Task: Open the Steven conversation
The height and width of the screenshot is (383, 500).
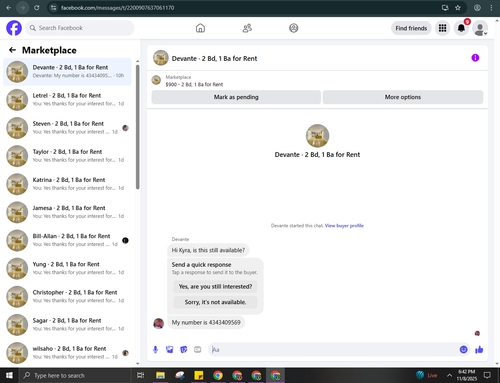Action: pos(67,128)
